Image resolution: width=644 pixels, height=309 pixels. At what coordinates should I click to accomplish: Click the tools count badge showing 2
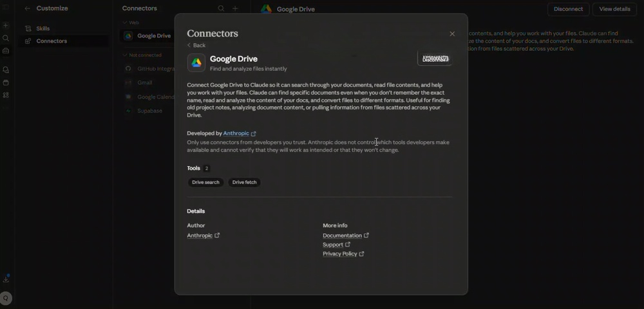click(207, 168)
